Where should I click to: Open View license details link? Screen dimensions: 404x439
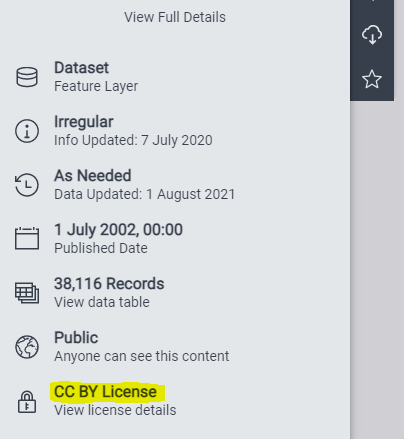point(115,410)
